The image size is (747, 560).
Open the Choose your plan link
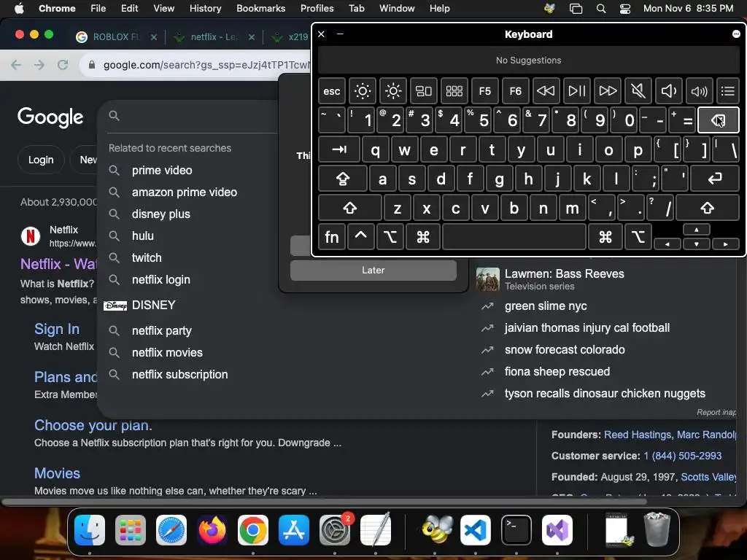pos(93,425)
